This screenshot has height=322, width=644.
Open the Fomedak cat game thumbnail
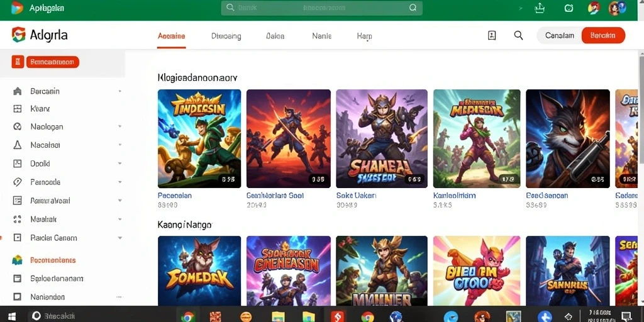tap(199, 270)
